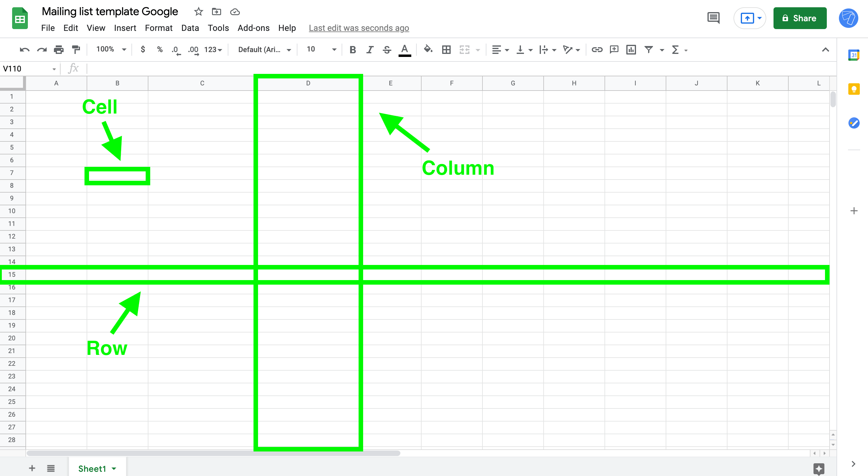
Task: Click the comments icon in toolbar
Action: (713, 18)
